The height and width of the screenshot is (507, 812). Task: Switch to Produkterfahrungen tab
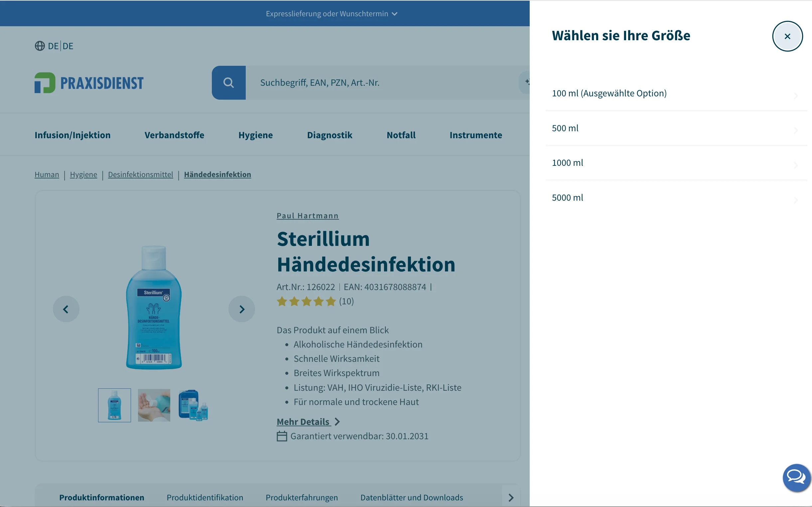(x=302, y=498)
